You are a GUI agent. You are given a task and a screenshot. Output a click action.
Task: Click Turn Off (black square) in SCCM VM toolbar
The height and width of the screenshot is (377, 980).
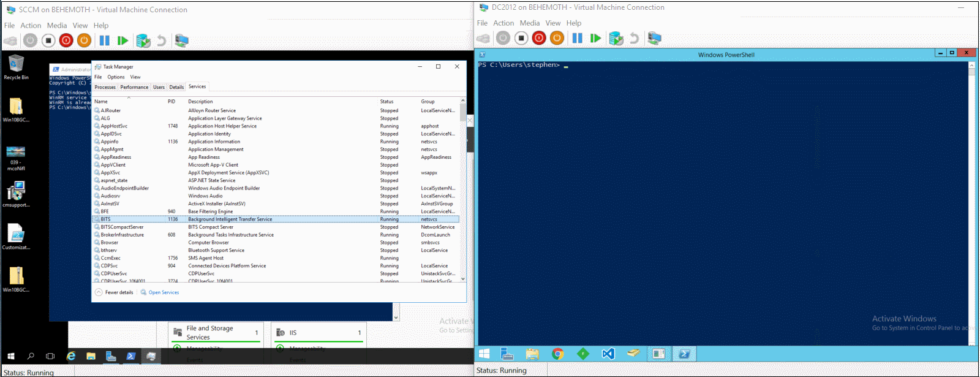(48, 40)
